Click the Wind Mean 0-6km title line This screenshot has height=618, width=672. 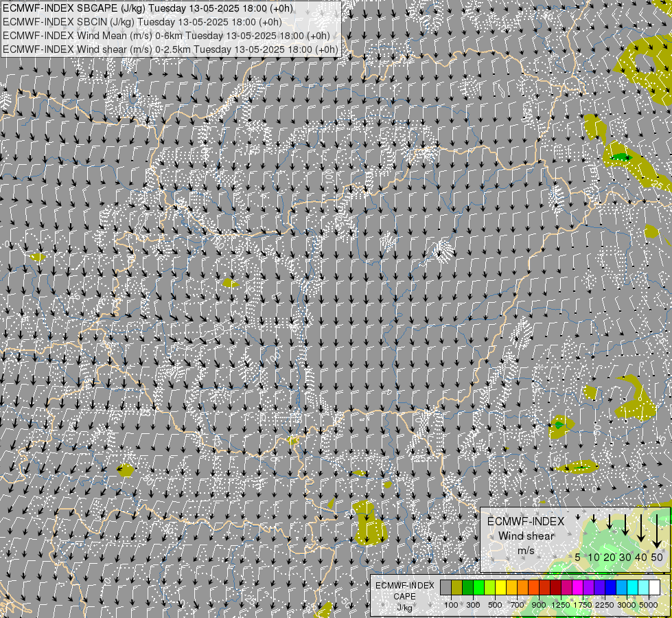point(166,36)
